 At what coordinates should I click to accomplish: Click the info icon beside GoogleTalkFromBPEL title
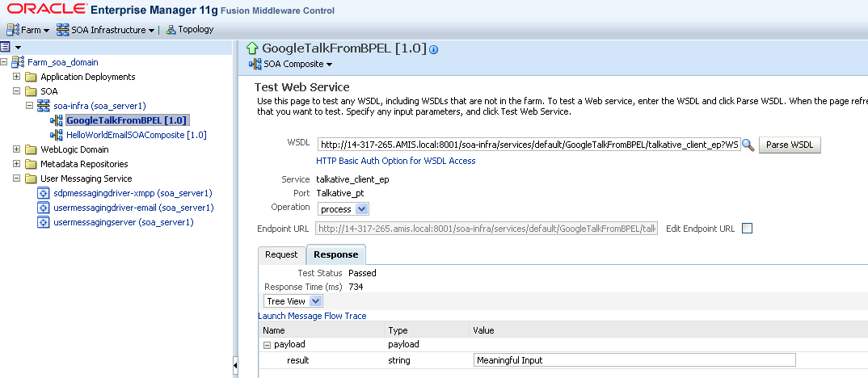[x=434, y=49]
